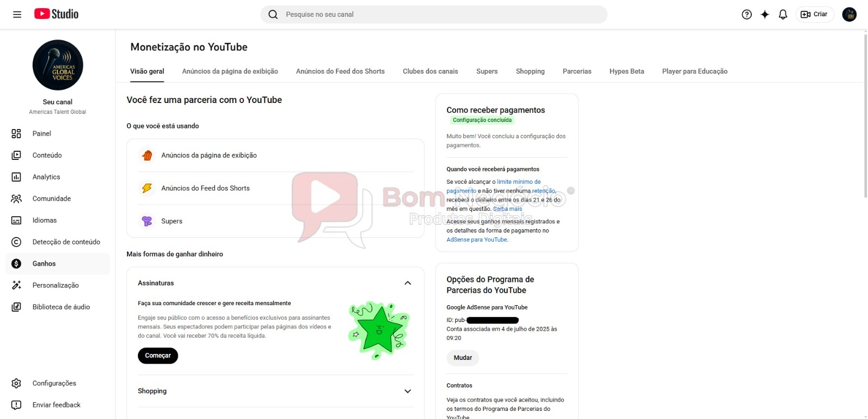
Task: Click the Personalização magic wand icon
Action: pos(16,286)
